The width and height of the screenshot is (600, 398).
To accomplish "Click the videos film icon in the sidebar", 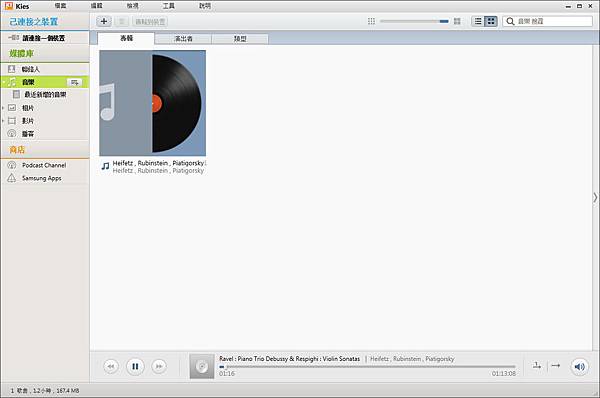I will click(12, 121).
